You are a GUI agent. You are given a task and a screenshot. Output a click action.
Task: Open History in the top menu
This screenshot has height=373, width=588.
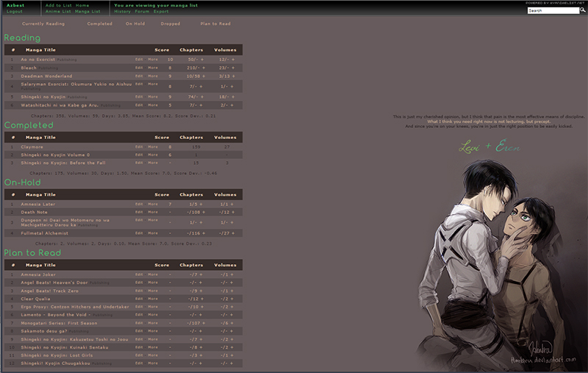click(x=122, y=12)
